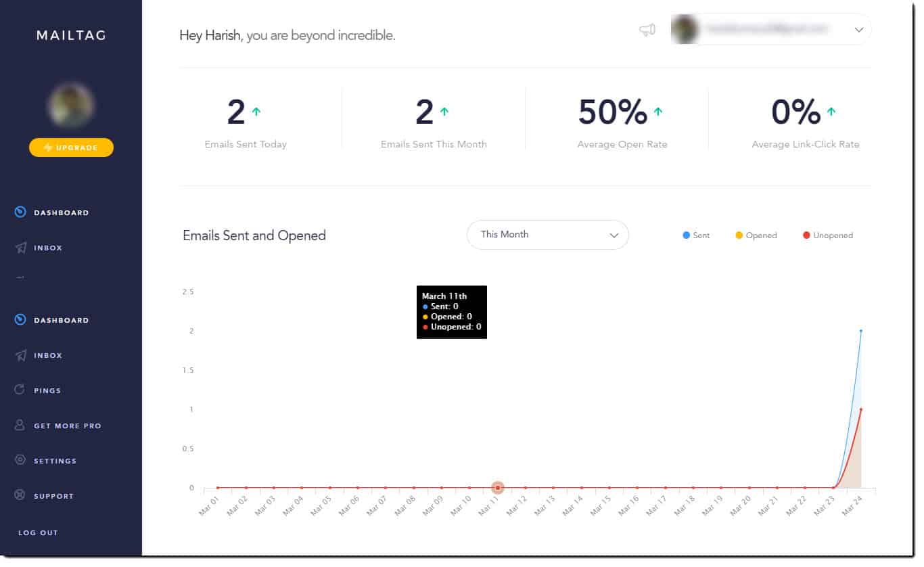Click the Support lifebuoy icon
The width and height of the screenshot is (924, 567).
(x=20, y=495)
